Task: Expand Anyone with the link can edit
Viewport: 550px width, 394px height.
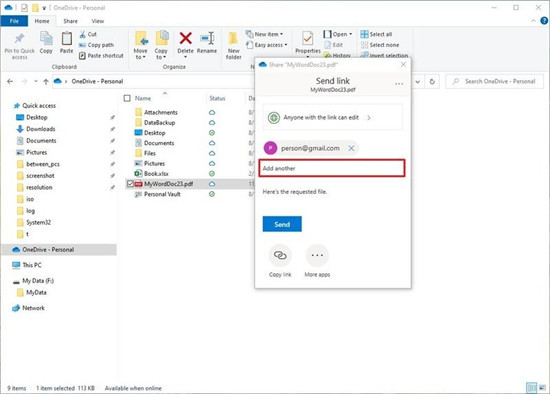Action: click(x=333, y=118)
